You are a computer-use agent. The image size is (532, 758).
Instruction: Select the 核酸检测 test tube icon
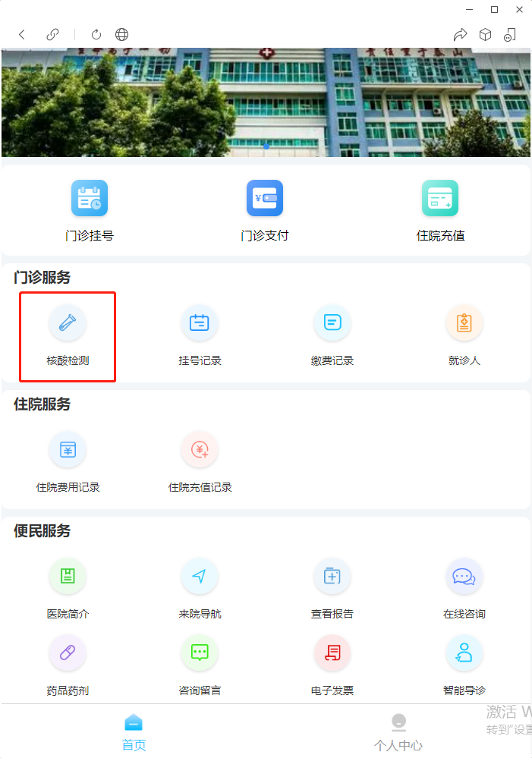(68, 322)
